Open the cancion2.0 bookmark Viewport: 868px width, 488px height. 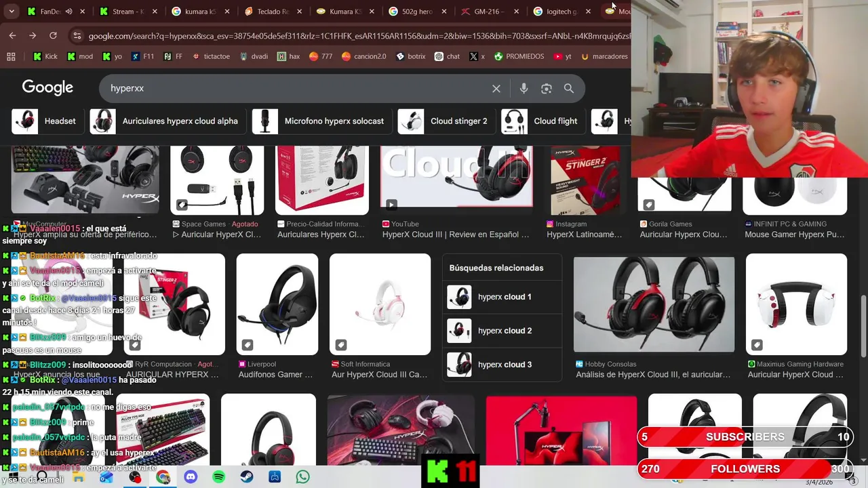tap(363, 56)
